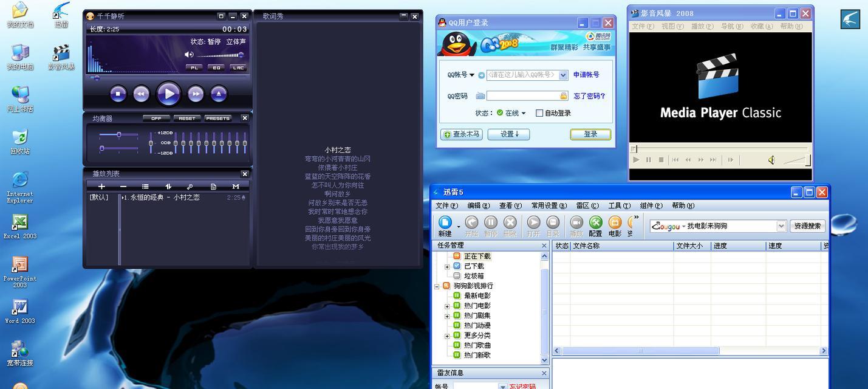Screen dimensions: 868x389
Task: Turn equalizer OFF button
Action: point(156,119)
